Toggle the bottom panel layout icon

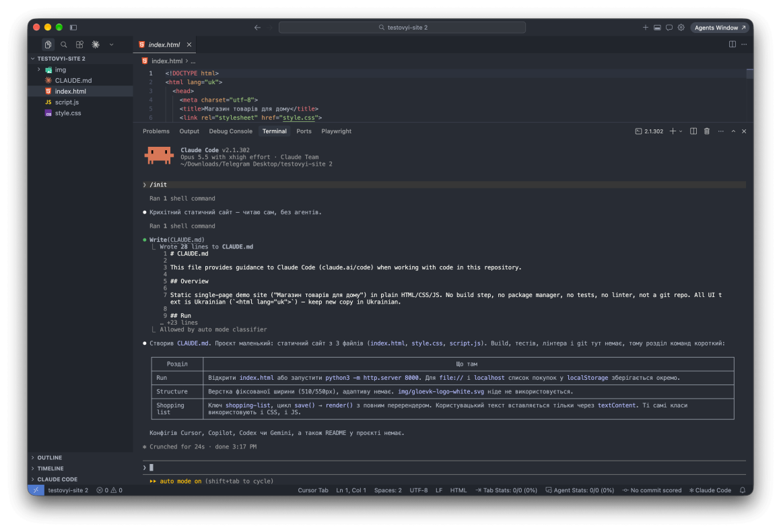[x=658, y=28]
